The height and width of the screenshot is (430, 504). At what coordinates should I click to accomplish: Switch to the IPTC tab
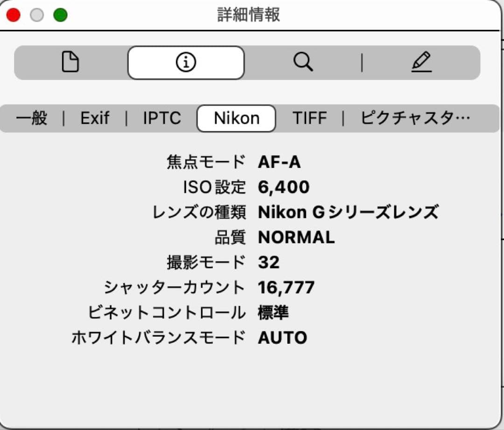(x=162, y=118)
